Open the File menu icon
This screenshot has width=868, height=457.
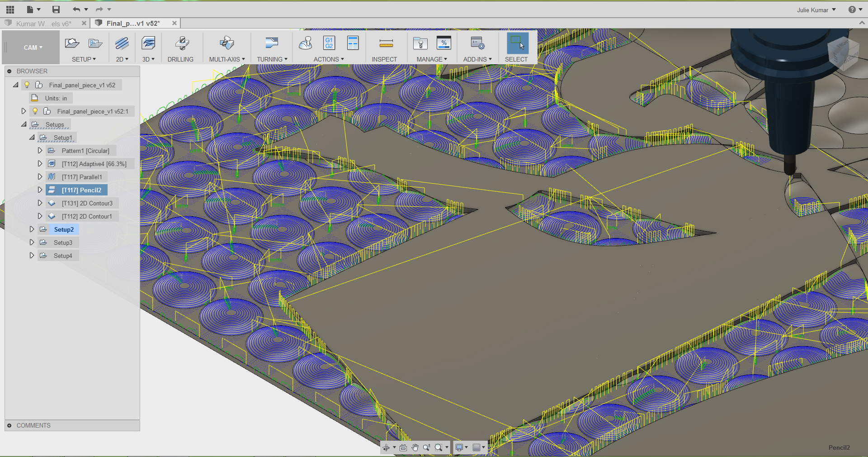pyautogui.click(x=30, y=10)
